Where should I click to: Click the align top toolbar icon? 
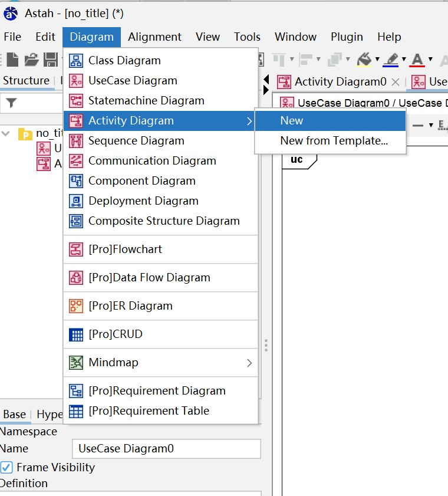[279, 60]
